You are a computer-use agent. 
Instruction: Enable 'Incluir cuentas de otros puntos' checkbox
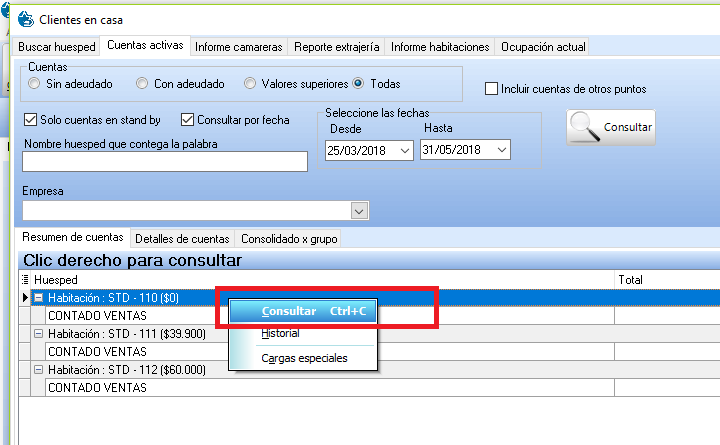click(491, 89)
